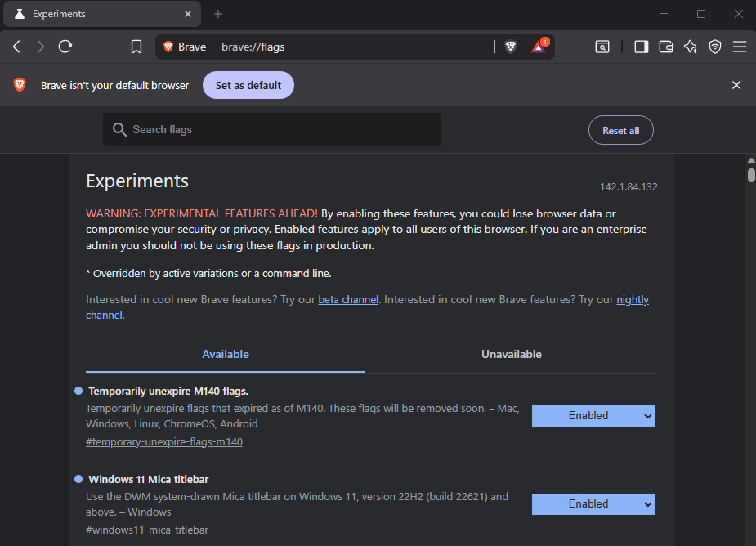The image size is (756, 546).
Task: Toggle the sidebar panel icon
Action: [x=642, y=47]
